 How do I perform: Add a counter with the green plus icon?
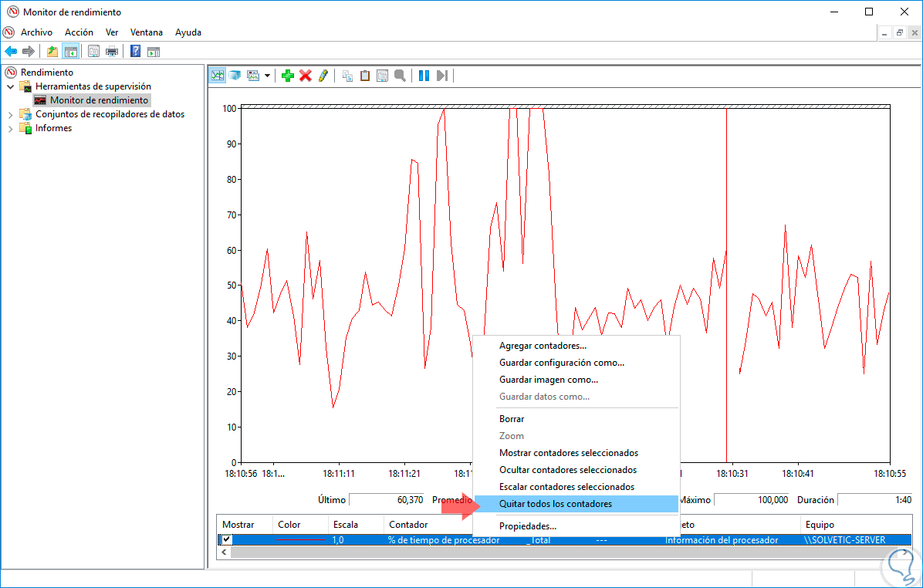tap(288, 76)
